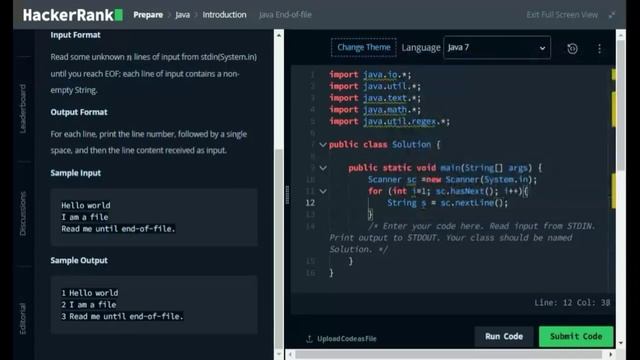640x360 pixels.
Task: Click the HackerRank logo
Action: tap(73, 15)
